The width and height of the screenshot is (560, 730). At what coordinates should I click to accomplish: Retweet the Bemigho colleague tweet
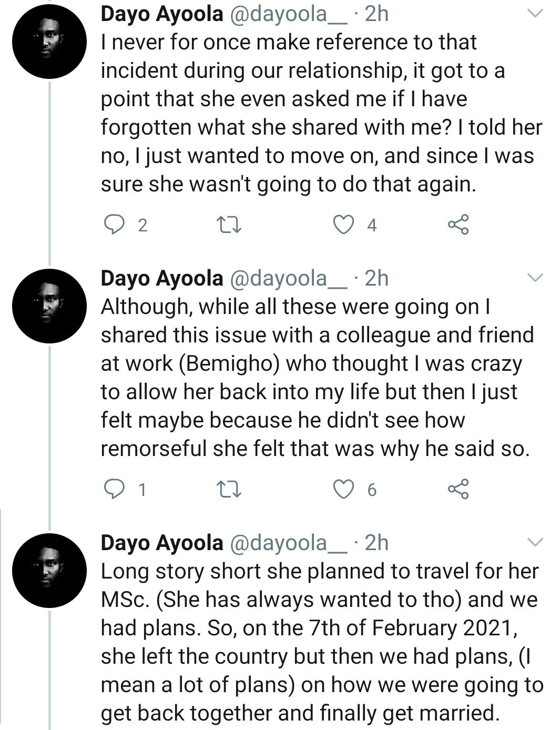tap(229, 490)
